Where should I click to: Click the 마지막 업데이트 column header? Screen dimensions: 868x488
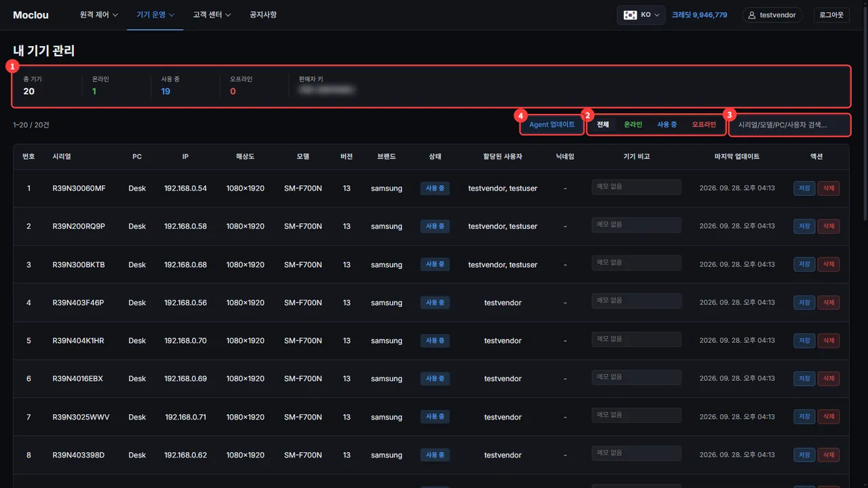[x=737, y=157]
